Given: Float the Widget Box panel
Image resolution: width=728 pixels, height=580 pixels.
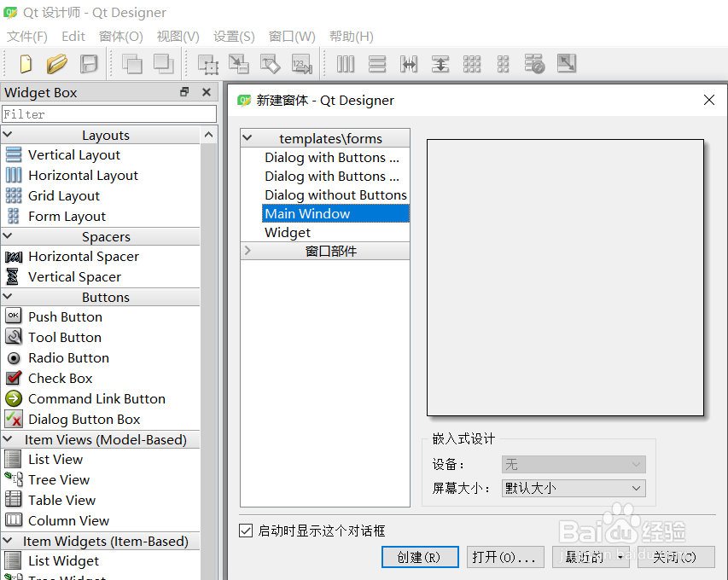Looking at the screenshot, I should (x=184, y=92).
